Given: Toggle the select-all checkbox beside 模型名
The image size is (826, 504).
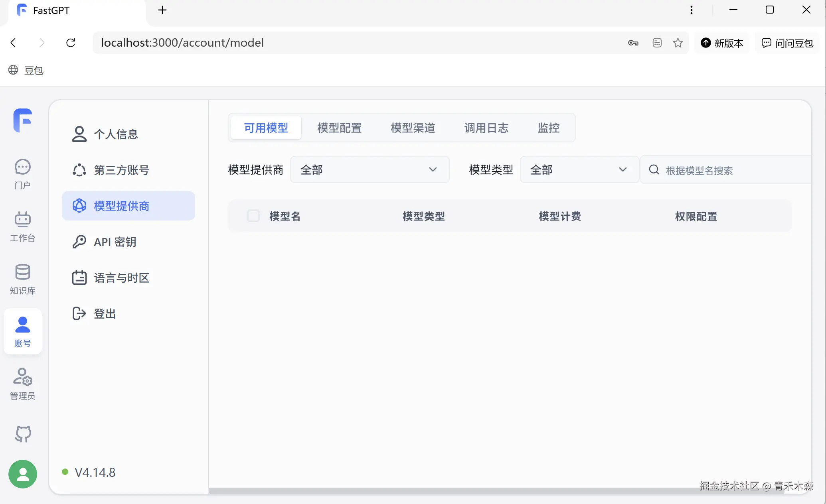Looking at the screenshot, I should [253, 216].
